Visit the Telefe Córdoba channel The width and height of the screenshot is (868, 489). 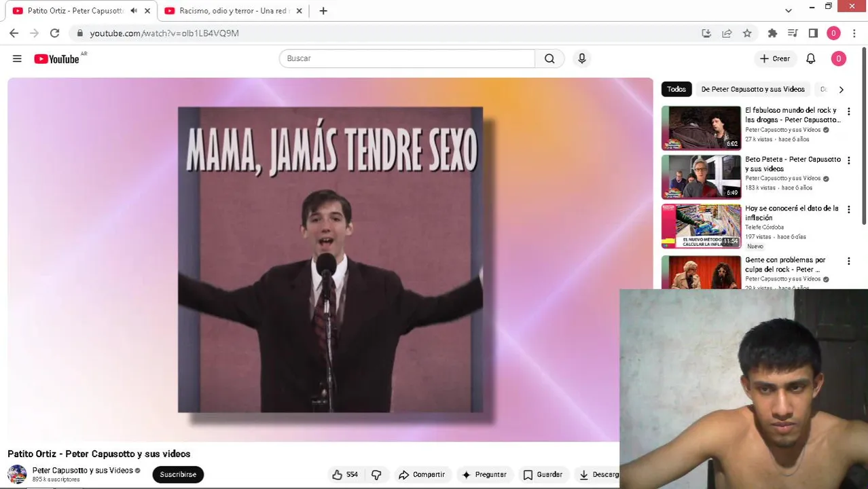tap(764, 228)
